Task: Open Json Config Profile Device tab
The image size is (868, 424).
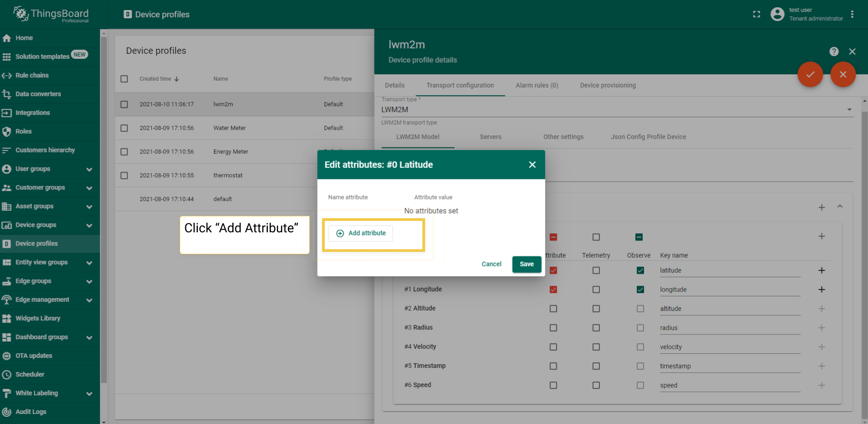Action: pos(648,137)
